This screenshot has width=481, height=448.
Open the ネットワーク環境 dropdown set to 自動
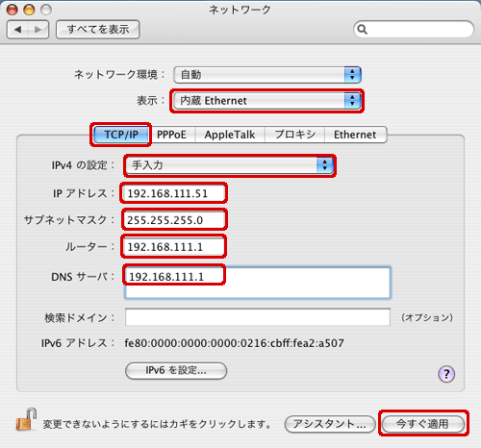tap(267, 75)
